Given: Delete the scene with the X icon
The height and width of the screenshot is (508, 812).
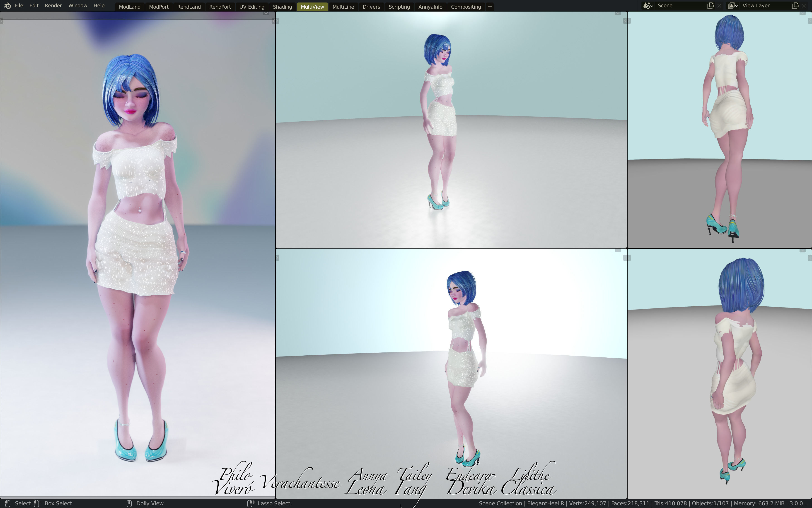Looking at the screenshot, I should tap(719, 6).
